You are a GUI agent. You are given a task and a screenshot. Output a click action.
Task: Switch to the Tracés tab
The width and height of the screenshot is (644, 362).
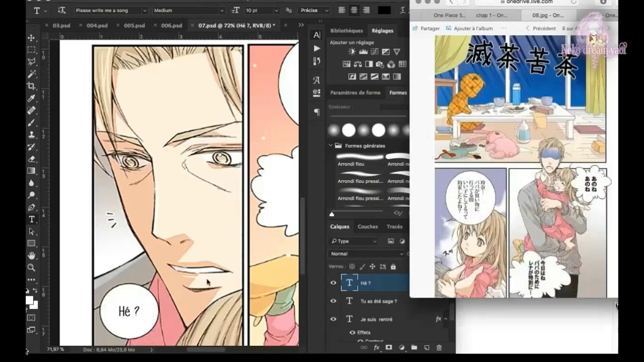394,227
